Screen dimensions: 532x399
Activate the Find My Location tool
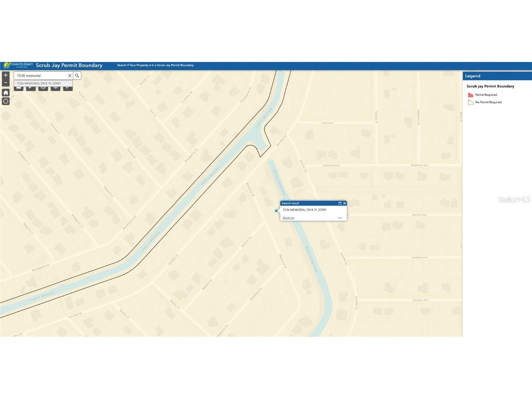pyautogui.click(x=6, y=101)
